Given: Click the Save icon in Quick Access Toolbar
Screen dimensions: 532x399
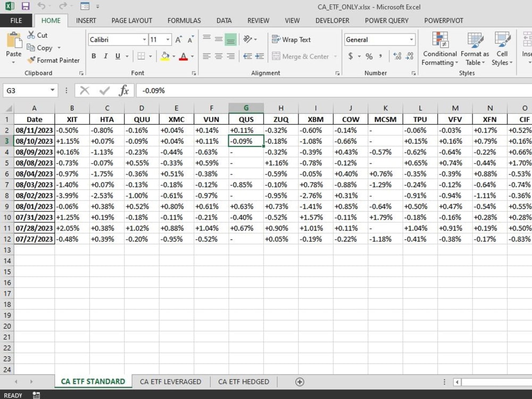Looking at the screenshot, I should (x=26, y=6).
